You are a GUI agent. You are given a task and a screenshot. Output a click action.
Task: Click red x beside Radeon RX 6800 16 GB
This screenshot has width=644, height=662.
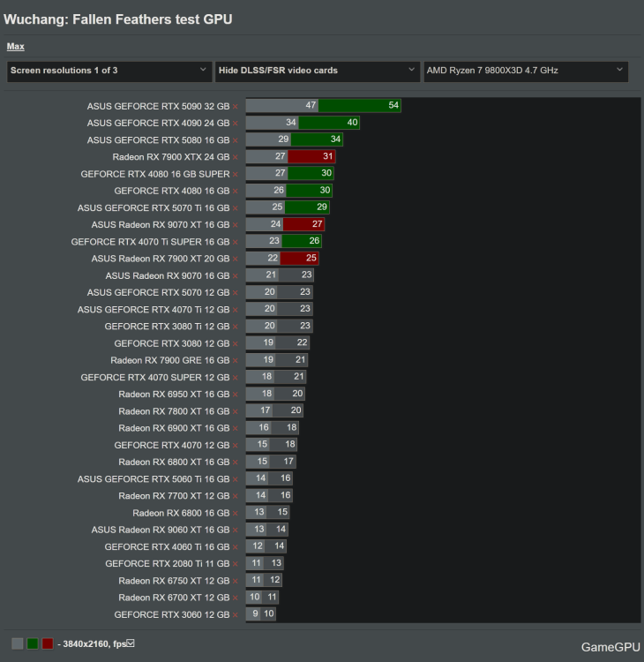point(235,514)
